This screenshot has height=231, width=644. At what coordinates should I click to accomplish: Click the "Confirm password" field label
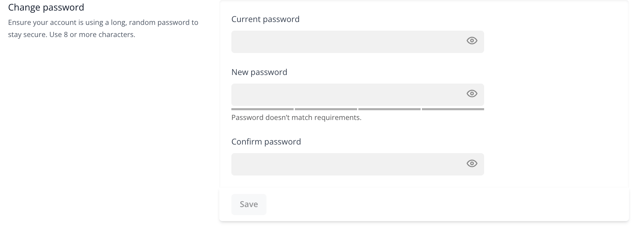(x=266, y=142)
